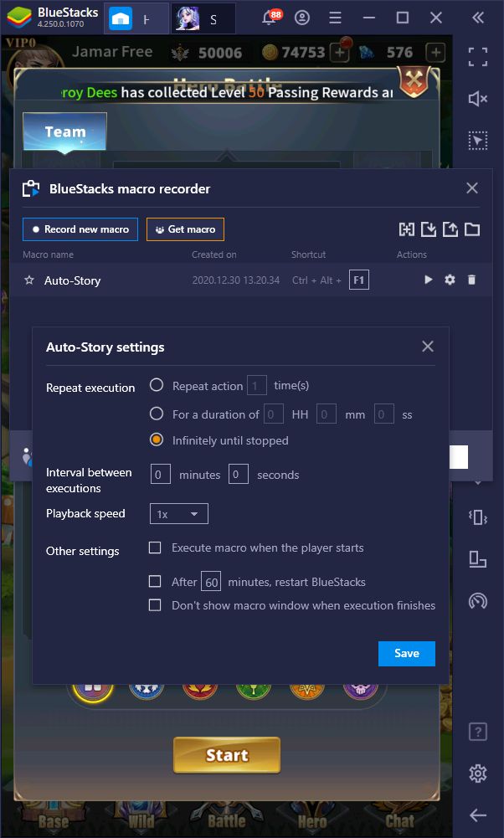Enable Execute macro when player starts

coord(155,548)
